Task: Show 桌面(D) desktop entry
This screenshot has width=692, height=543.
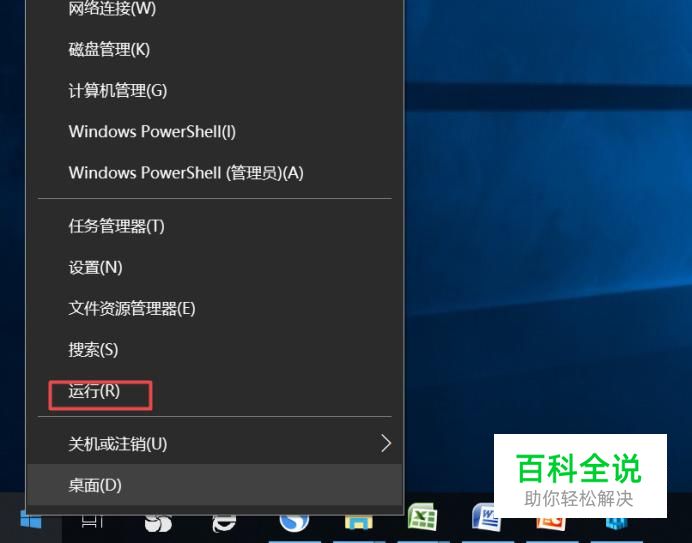Action: point(214,485)
